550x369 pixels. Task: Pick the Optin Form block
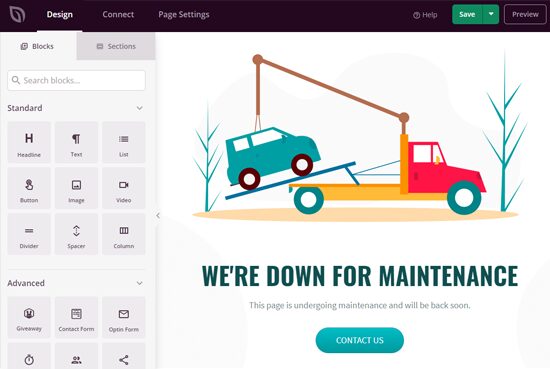pos(124,317)
